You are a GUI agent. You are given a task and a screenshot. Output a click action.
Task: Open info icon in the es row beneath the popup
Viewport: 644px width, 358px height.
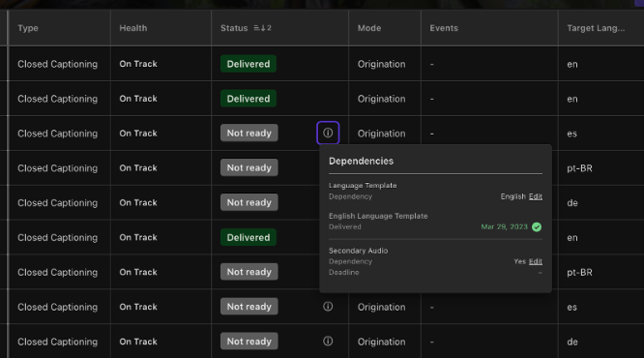click(x=328, y=306)
